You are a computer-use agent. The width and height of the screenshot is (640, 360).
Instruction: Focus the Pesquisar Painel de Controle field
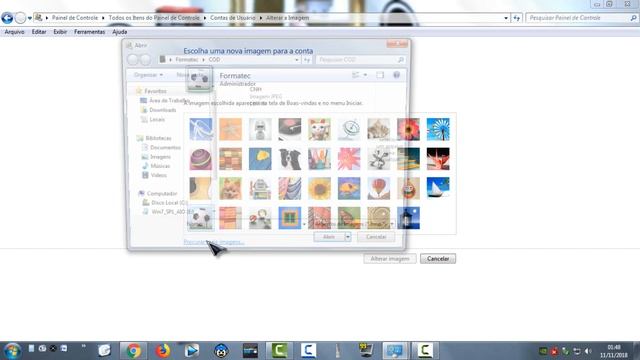point(582,18)
